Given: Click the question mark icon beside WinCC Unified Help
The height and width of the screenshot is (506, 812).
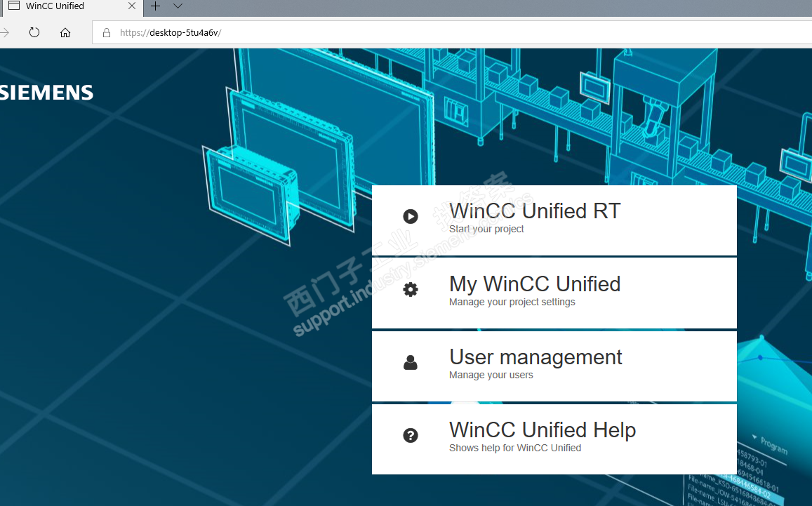Looking at the screenshot, I should coord(410,435).
